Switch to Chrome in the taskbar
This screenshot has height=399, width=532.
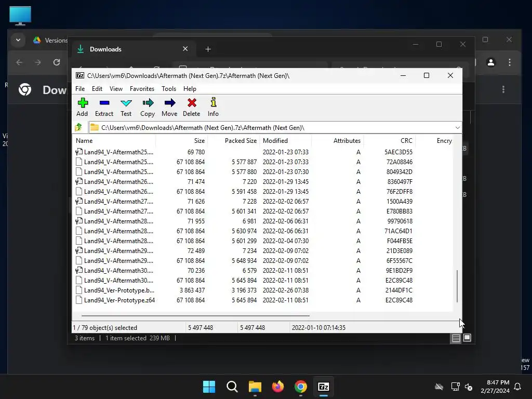point(301,387)
